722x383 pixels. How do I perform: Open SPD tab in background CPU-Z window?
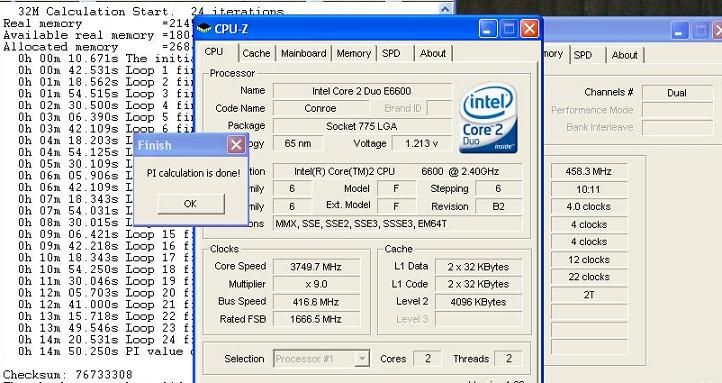pyautogui.click(x=582, y=55)
